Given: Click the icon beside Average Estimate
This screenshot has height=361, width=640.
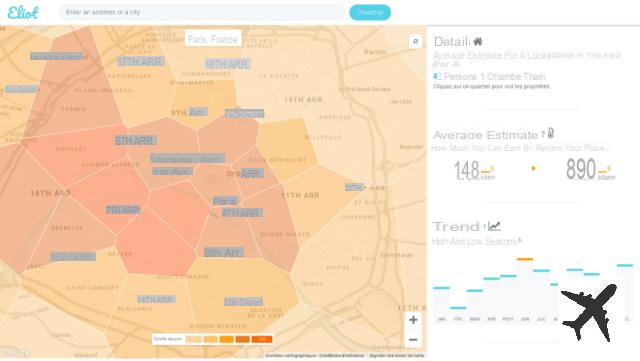Looking at the screenshot, I should pos(551,133).
